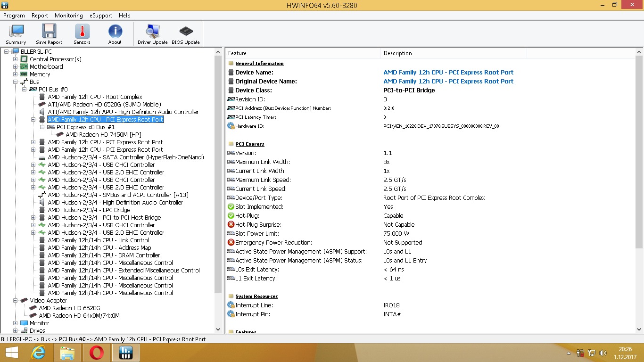The image size is (644, 362).
Task: Select the DRAM Controller tree entry
Action: [x=104, y=255]
